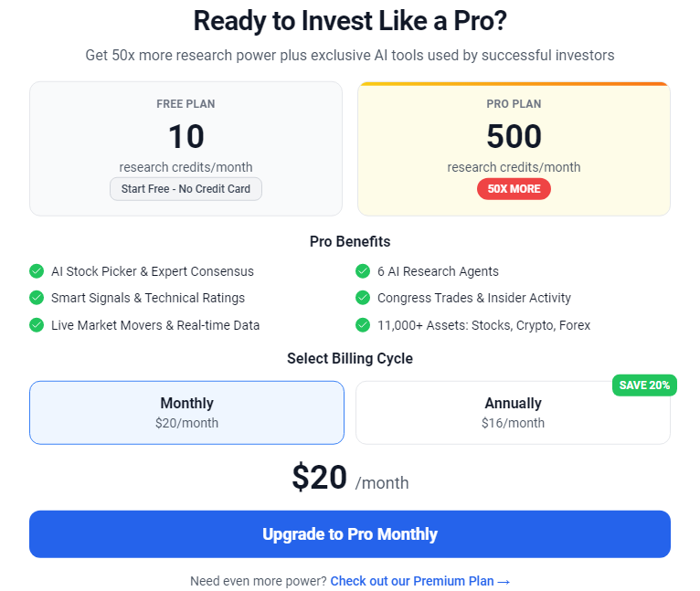Viewport: 700px width, 591px height.
Task: Click the $20 /month price display
Action: click(350, 478)
